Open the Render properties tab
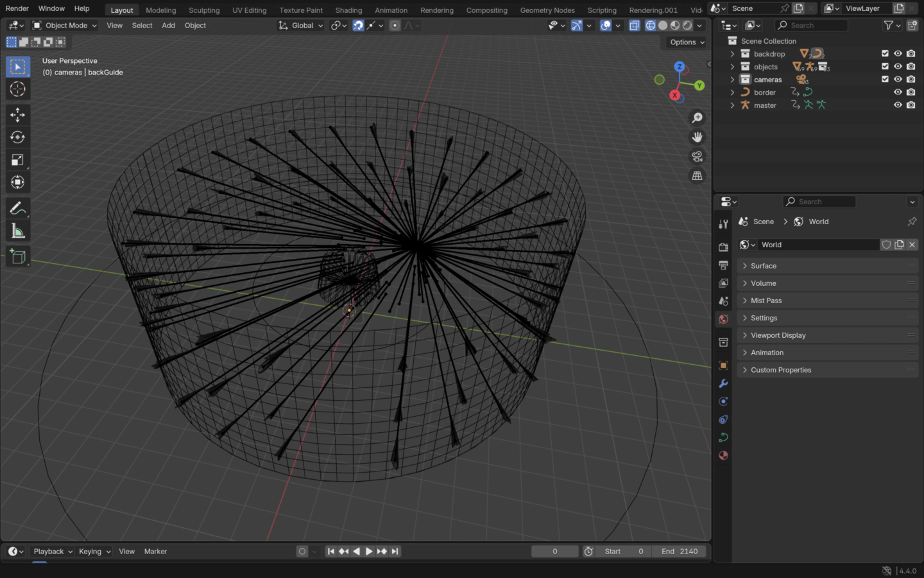Viewport: 924px width, 578px height. tap(723, 247)
